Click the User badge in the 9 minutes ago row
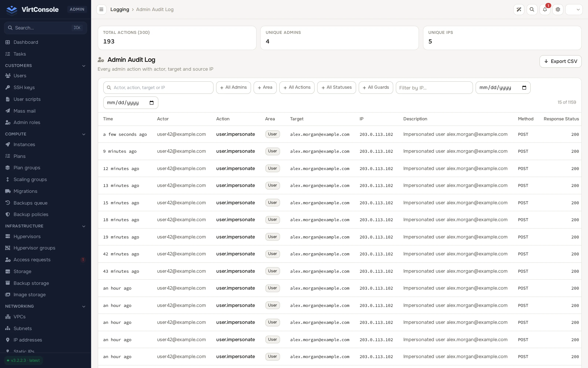The height and width of the screenshot is (368, 588). pos(272,151)
